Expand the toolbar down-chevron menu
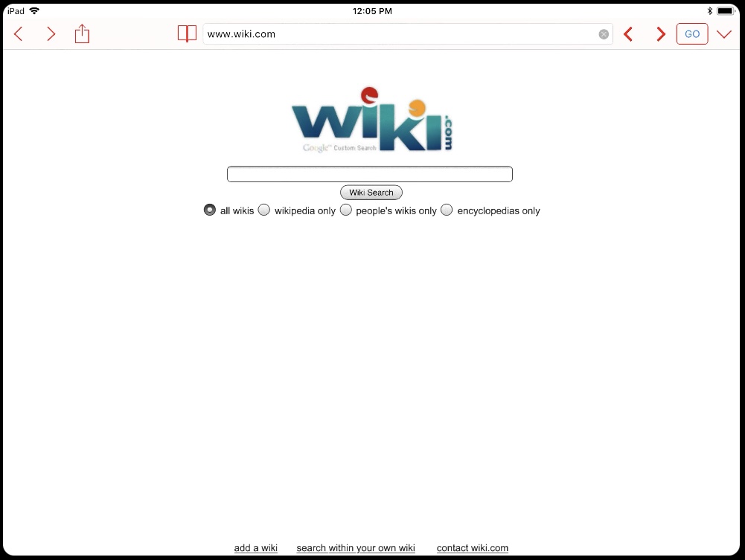The height and width of the screenshot is (560, 745). point(723,34)
